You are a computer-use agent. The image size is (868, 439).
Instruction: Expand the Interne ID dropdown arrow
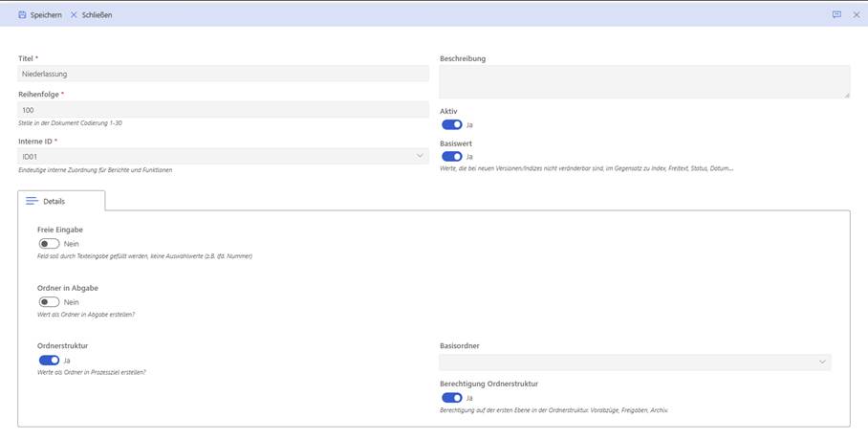point(419,155)
